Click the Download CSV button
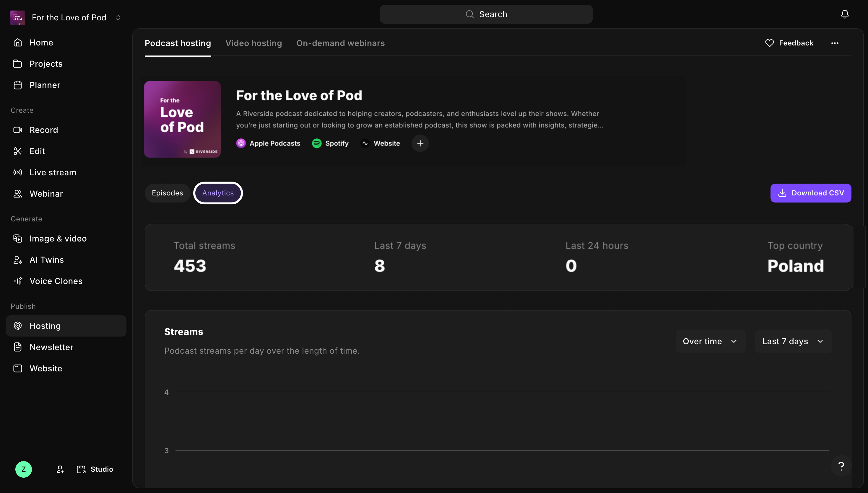868x493 pixels. point(811,193)
